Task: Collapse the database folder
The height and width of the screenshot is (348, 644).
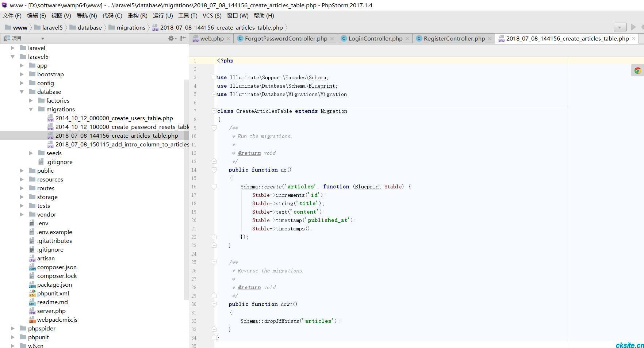Action: [22, 92]
